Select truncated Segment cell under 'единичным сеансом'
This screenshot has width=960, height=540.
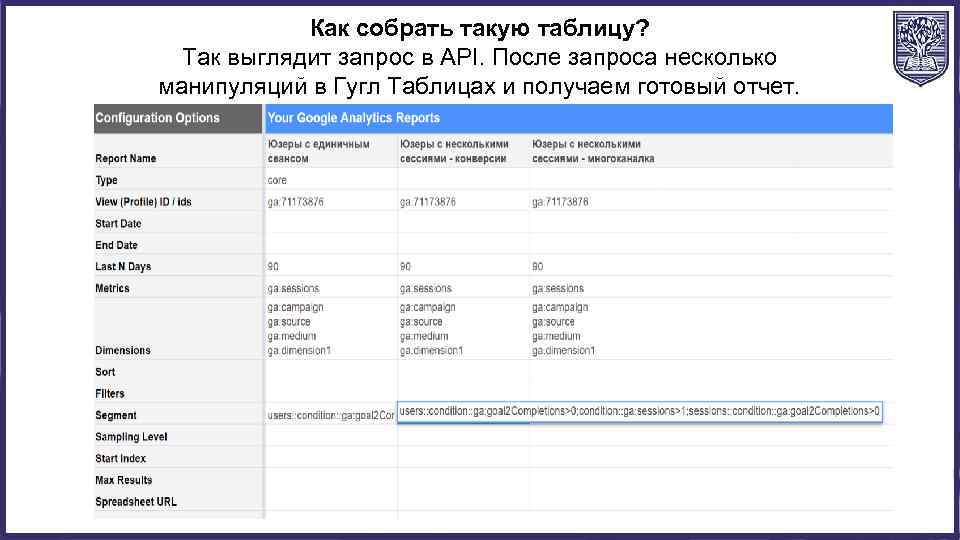331,416
